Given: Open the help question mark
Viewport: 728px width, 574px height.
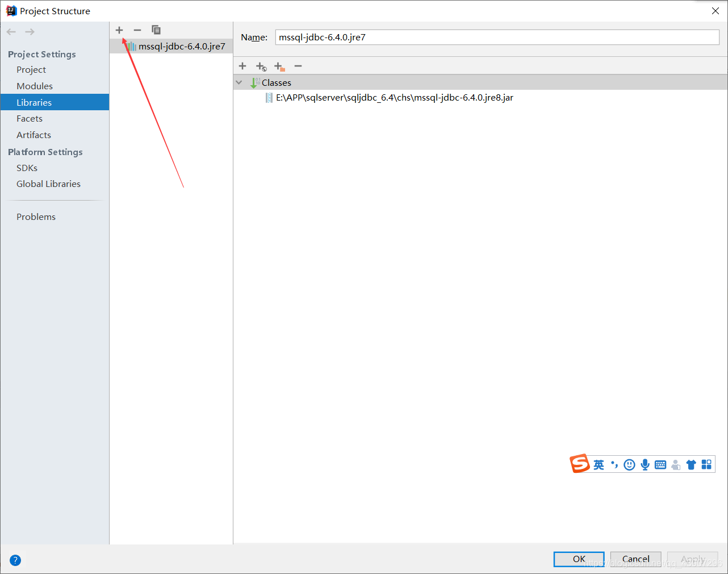Looking at the screenshot, I should [15, 560].
